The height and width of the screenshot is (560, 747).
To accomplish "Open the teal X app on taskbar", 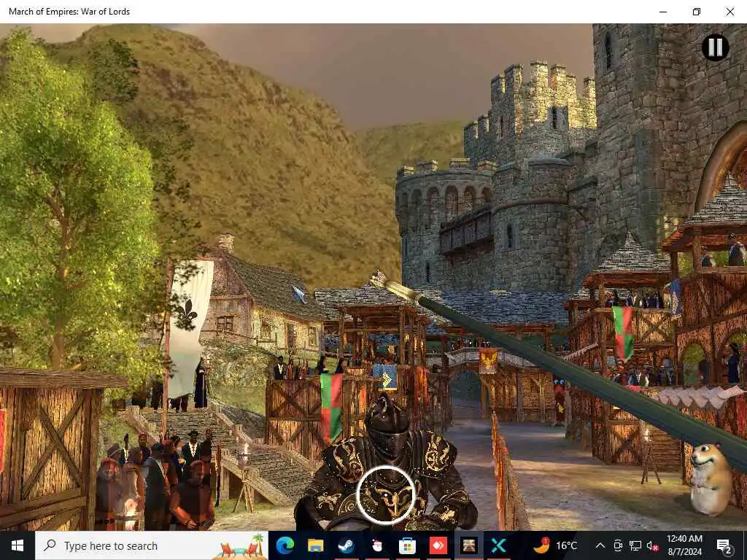I will (x=498, y=545).
